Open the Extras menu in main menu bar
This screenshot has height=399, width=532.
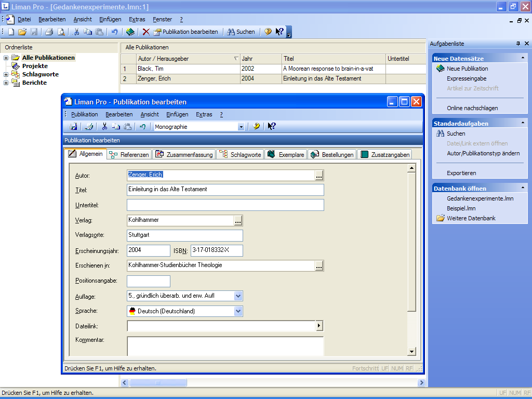coord(137,19)
